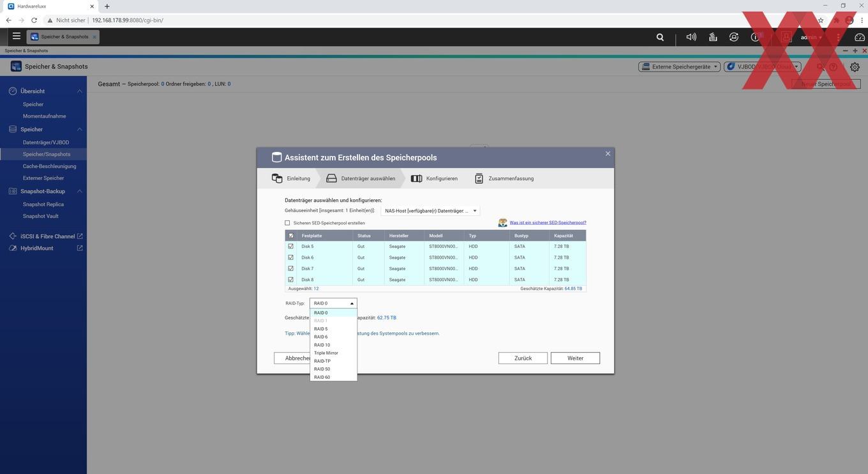
Task: Select Triple Mirror in the list
Action: [x=333, y=353]
